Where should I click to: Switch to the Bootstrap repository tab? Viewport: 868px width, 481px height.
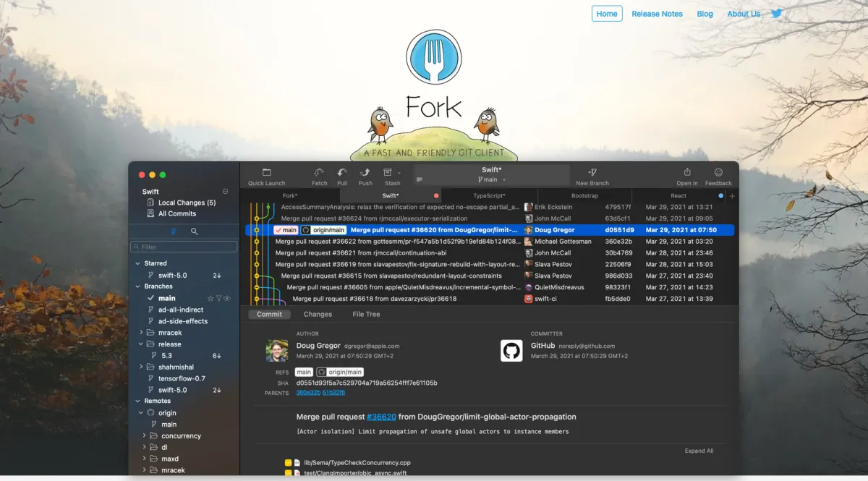tap(584, 196)
